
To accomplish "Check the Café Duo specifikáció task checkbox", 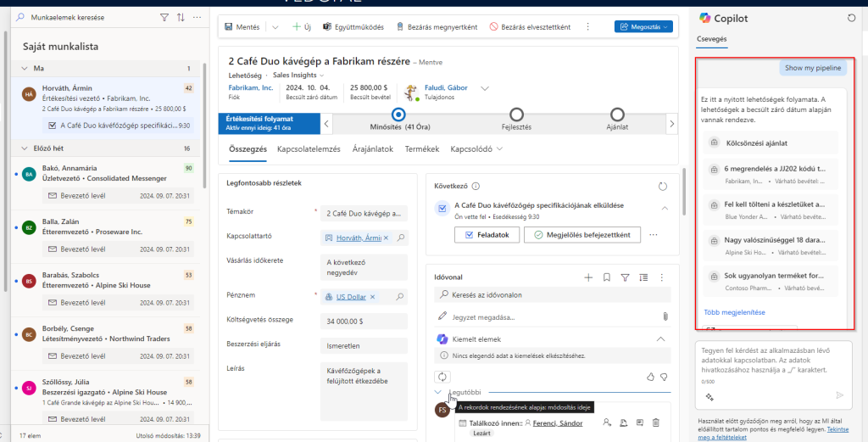I will click(52, 126).
